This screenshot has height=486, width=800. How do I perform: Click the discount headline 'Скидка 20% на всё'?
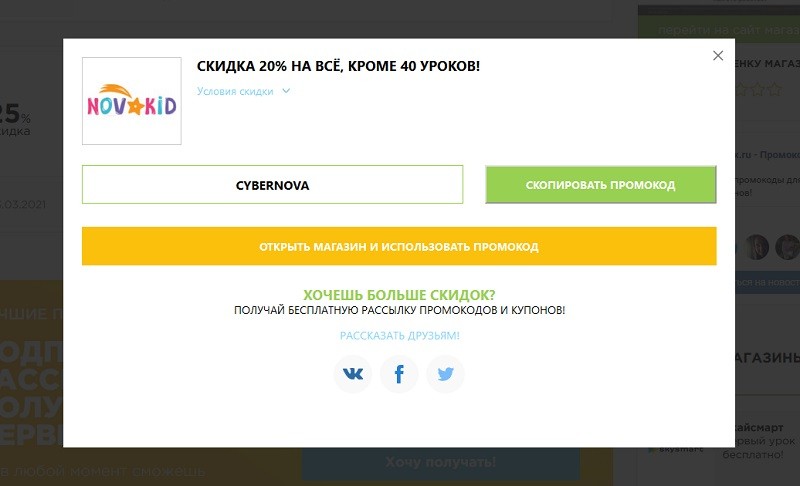coord(338,66)
